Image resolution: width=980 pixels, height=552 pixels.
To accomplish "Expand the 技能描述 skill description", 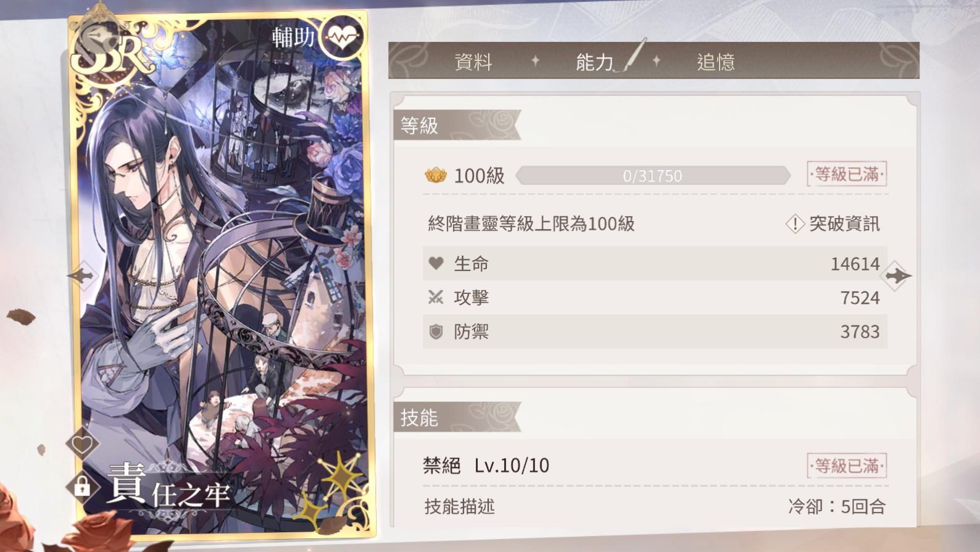I will point(459,507).
